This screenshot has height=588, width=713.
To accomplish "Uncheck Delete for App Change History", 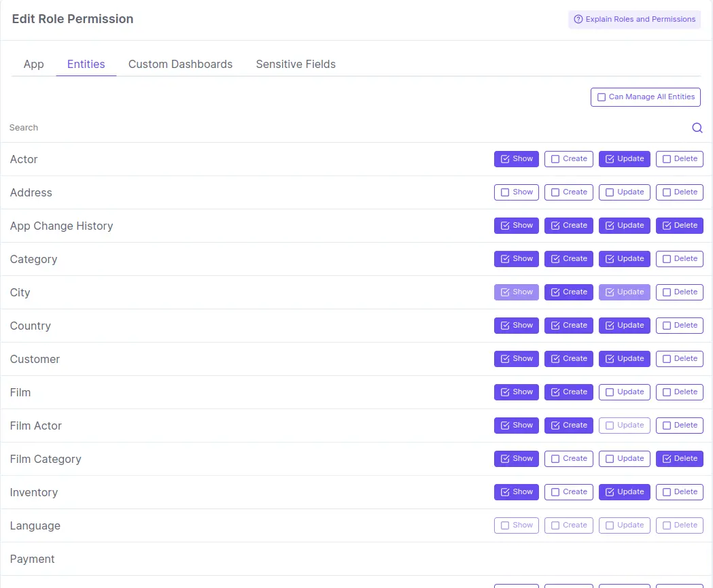I will click(679, 226).
